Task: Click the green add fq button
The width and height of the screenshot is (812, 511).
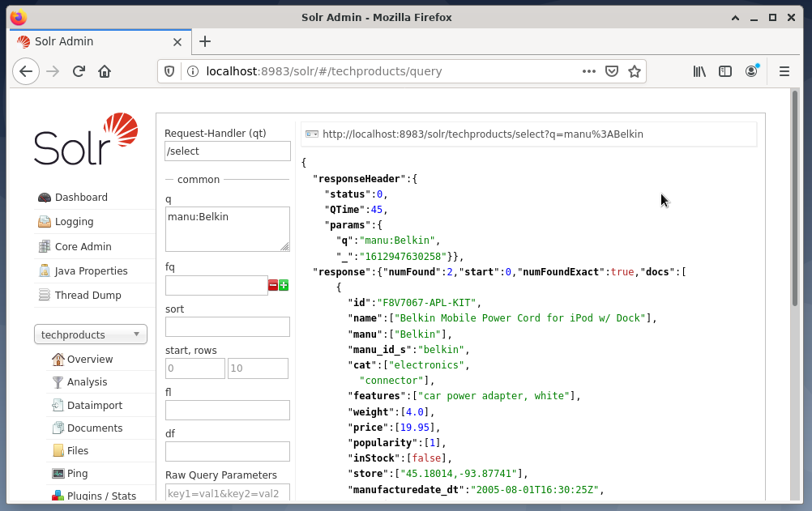Action: [x=284, y=285]
